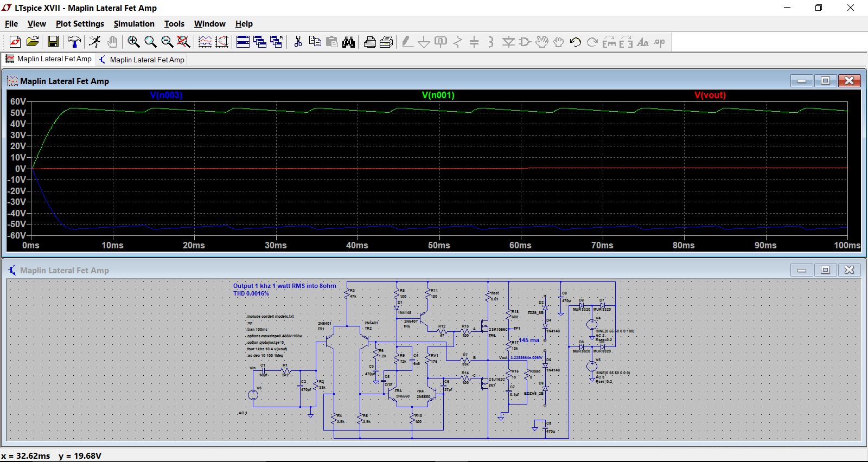The width and height of the screenshot is (868, 462).
Task: Open the File menu
Action: pyautogui.click(x=11, y=24)
